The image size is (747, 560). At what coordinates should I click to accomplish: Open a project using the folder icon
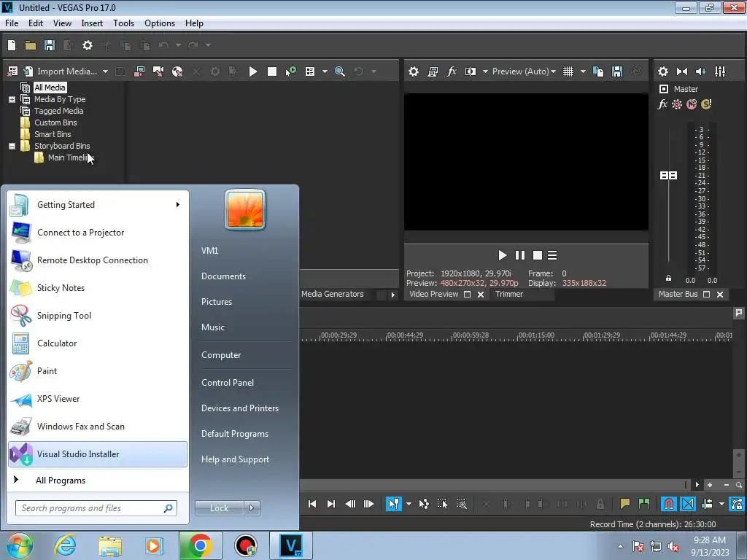tap(31, 45)
